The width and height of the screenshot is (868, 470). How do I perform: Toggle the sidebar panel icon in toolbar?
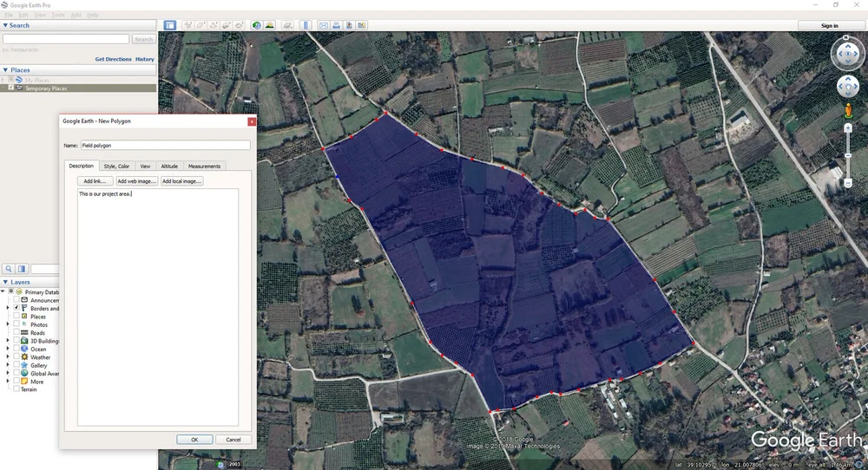click(x=170, y=25)
